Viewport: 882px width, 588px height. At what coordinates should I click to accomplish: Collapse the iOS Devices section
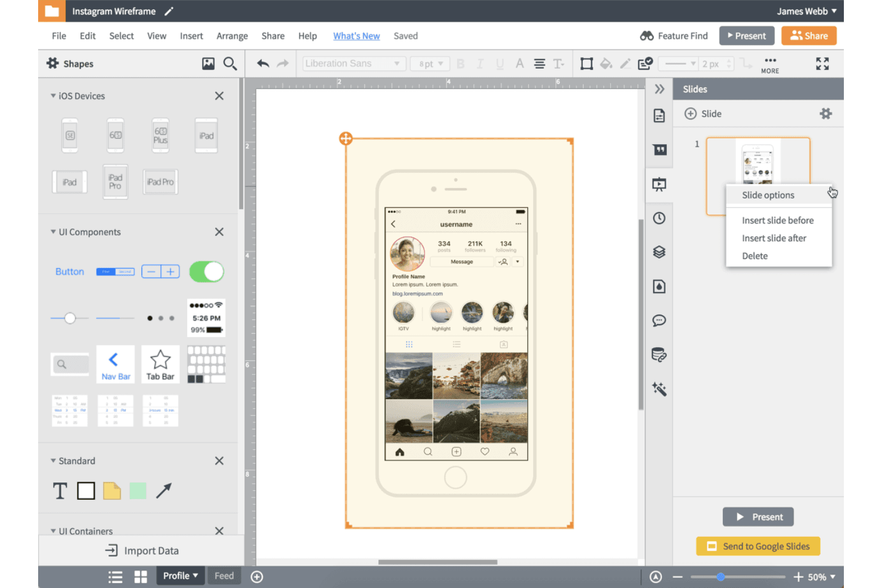[x=53, y=95]
